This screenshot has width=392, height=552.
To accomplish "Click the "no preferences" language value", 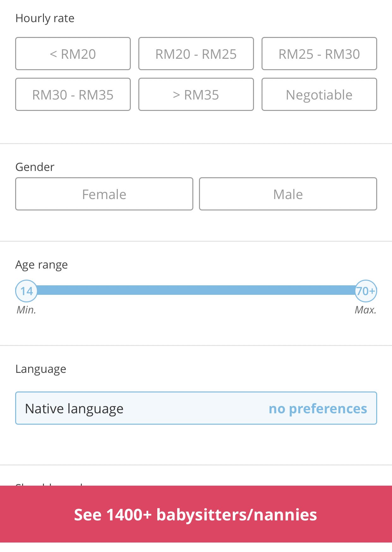I will point(317,409).
